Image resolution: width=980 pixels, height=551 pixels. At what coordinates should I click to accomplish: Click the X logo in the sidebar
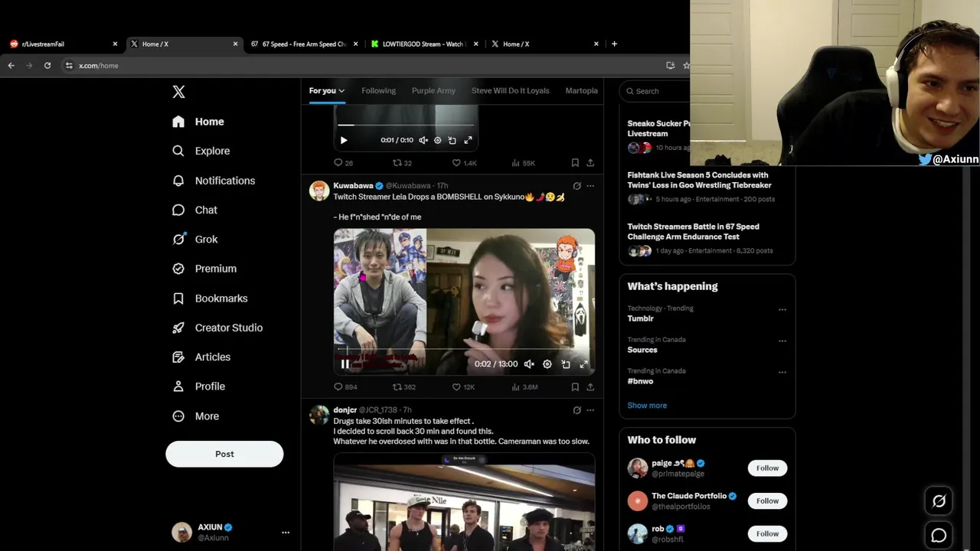coord(178,92)
